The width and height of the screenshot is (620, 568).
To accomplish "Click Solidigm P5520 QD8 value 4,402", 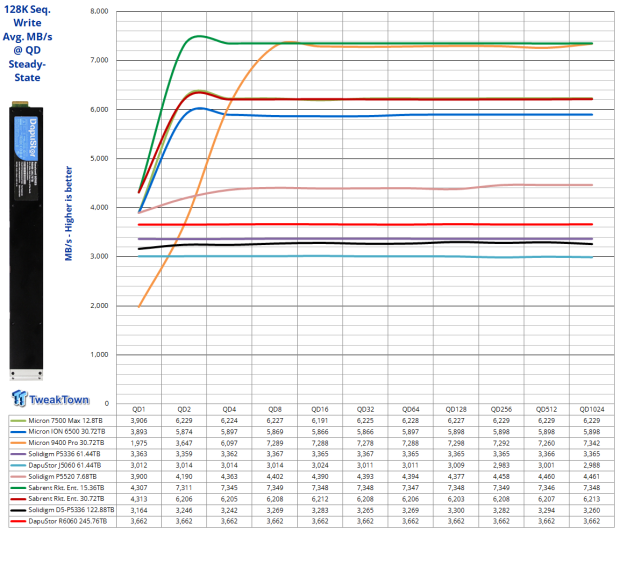I will click(x=275, y=477).
